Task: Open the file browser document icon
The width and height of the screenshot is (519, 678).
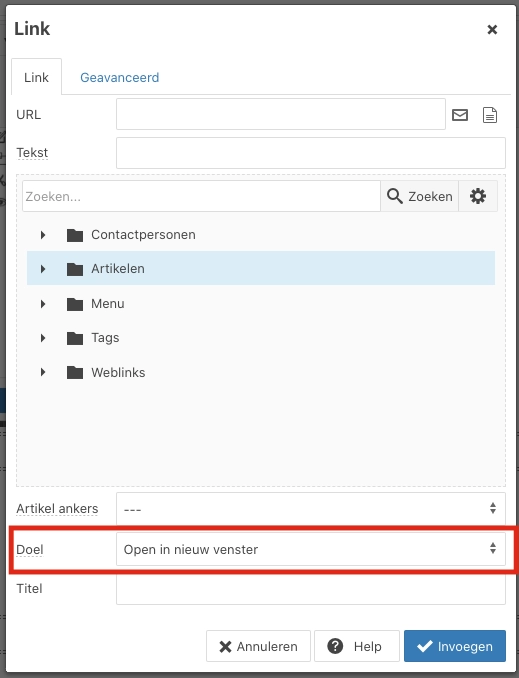Action: (490, 115)
